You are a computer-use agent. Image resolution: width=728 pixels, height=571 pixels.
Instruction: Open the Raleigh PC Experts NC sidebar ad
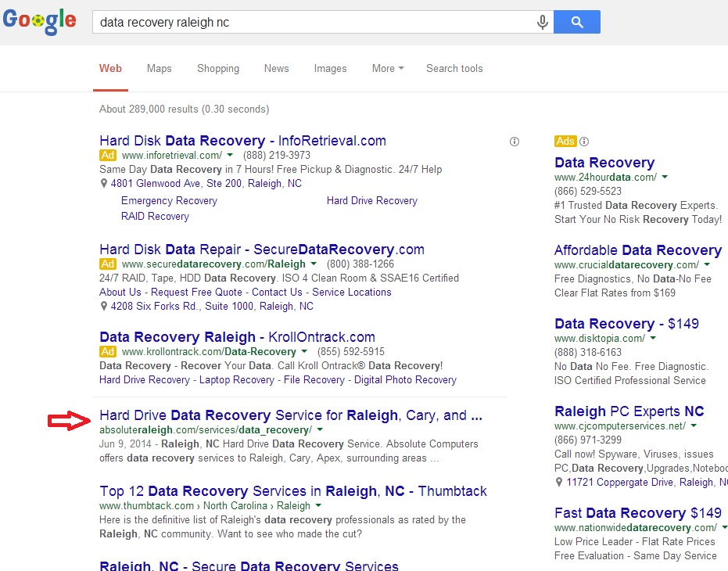click(629, 411)
